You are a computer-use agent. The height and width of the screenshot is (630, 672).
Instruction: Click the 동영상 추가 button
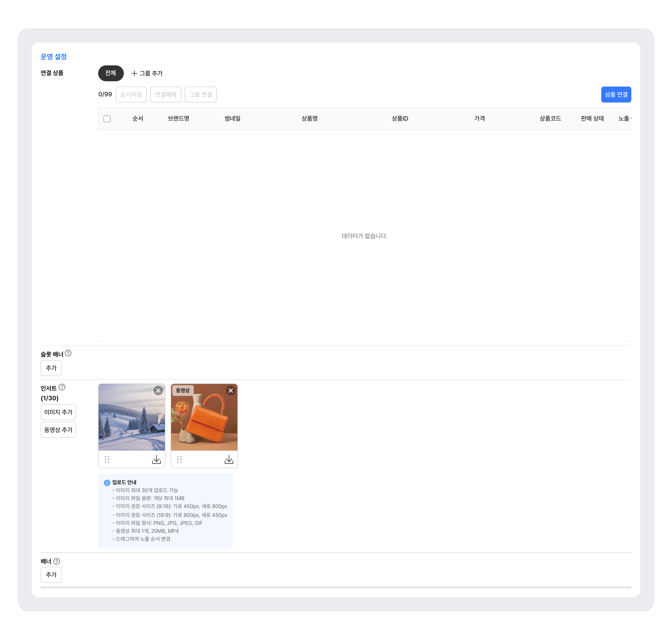[x=58, y=430]
